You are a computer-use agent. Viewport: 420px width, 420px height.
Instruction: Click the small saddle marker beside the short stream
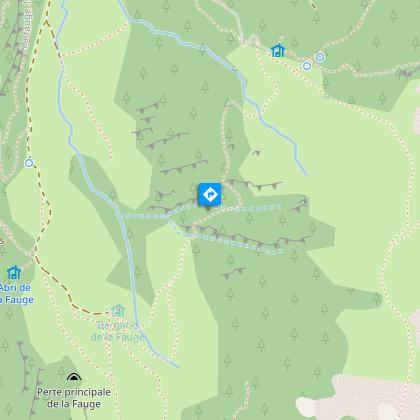coord(256,153)
